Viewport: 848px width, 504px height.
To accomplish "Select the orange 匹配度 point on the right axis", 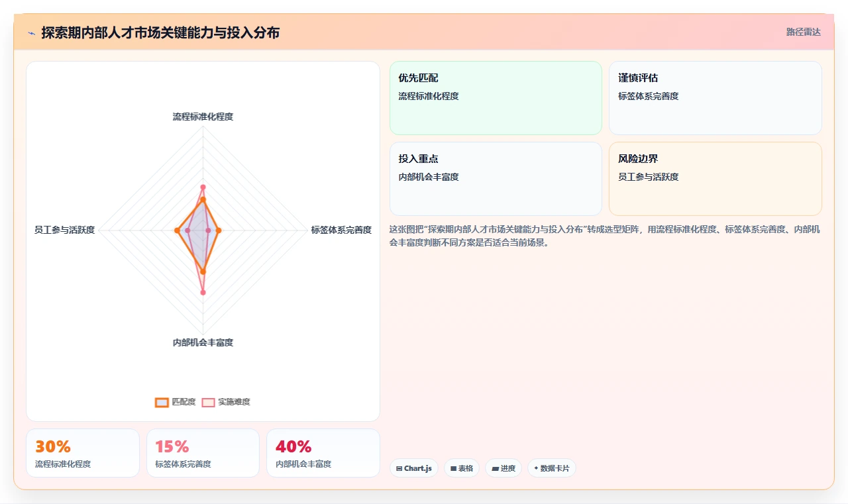I will pos(219,230).
